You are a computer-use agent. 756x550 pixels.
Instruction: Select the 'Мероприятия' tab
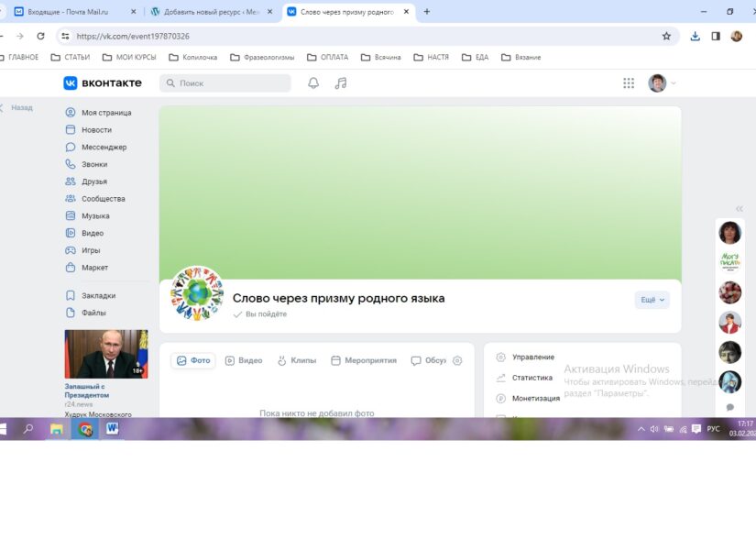point(364,361)
